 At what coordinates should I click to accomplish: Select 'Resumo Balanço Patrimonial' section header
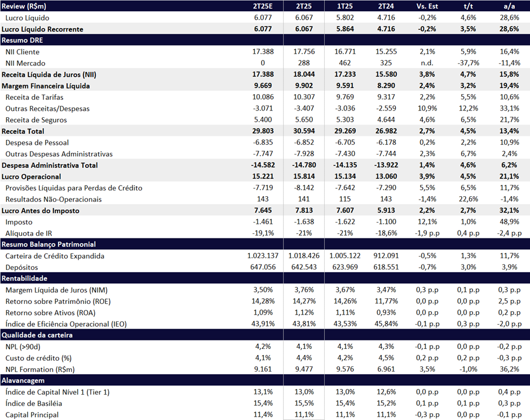point(48,244)
